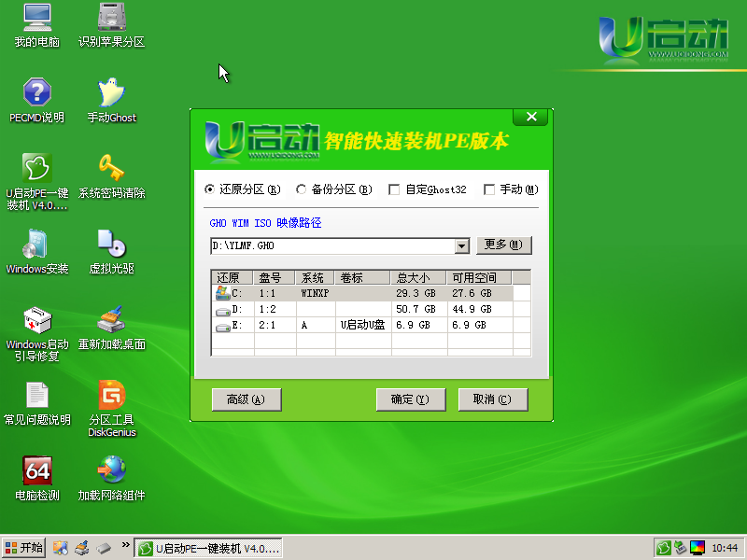
Task: Expand the image path dropdown arrow
Action: tap(461, 246)
